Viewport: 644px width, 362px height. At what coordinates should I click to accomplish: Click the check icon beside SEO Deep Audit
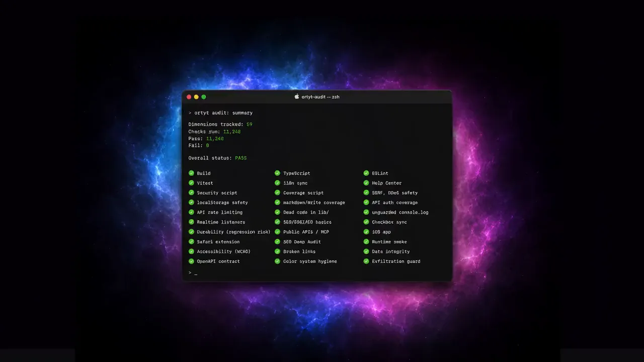(277, 242)
